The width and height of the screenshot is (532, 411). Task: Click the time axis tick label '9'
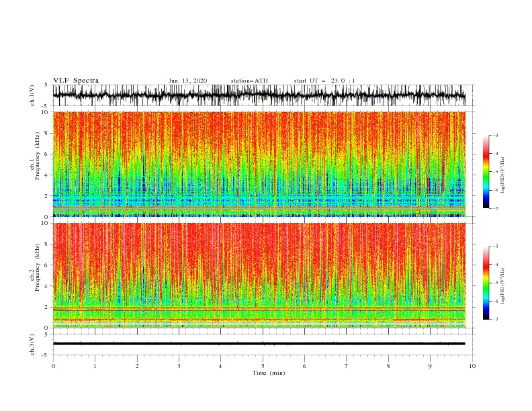430,366
